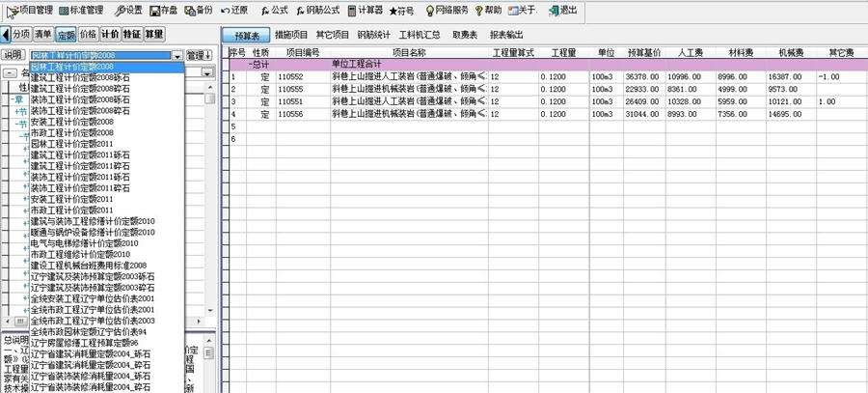
Task: Select the 预算表 tab
Action: pyautogui.click(x=246, y=35)
